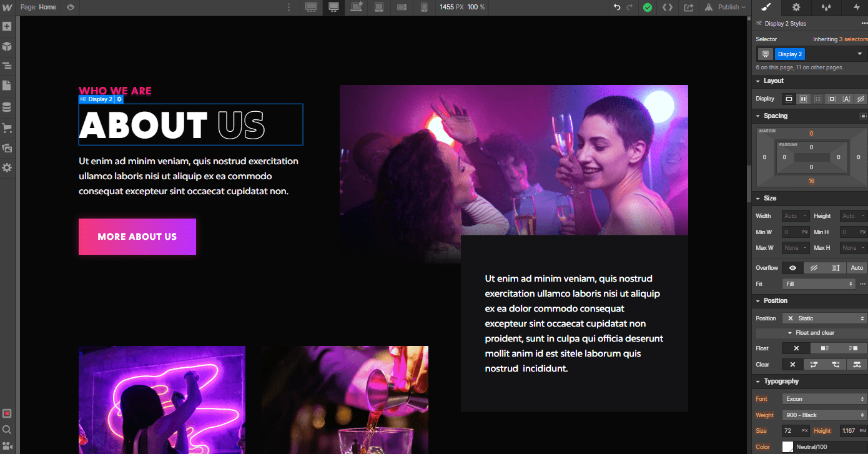Screen dimensions: 868x454
Task: Set overflow to Auto
Action: tap(857, 268)
